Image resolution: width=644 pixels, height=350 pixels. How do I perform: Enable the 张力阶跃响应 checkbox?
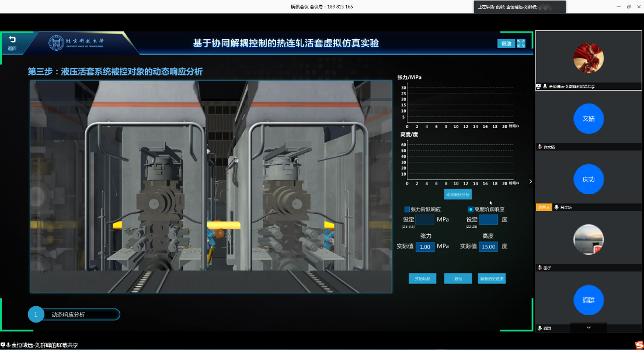click(x=408, y=209)
